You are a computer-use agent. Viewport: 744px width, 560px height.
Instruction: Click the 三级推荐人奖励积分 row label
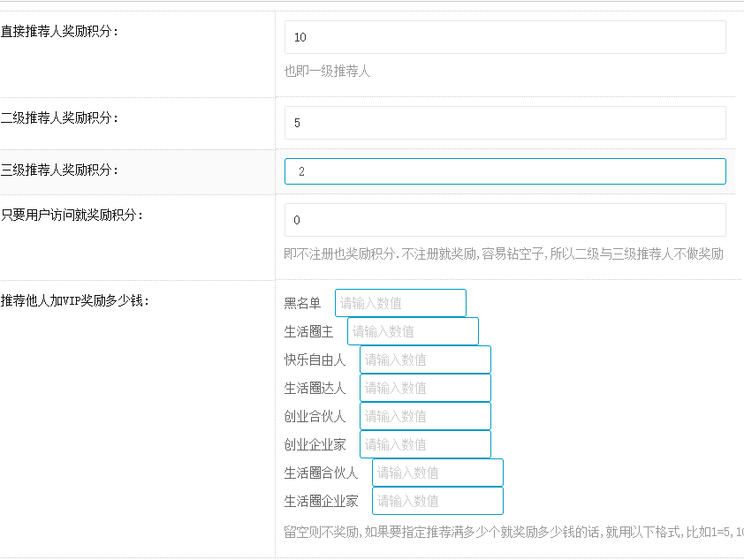pos(59,170)
